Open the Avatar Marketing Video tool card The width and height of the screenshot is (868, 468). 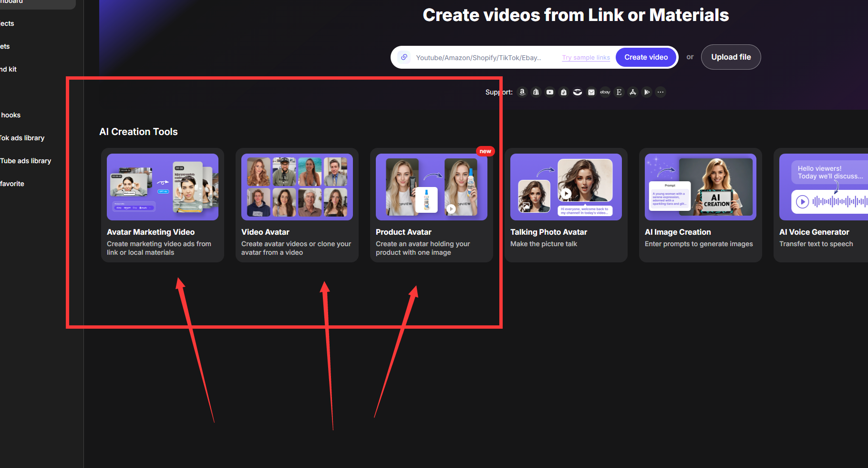162,205
